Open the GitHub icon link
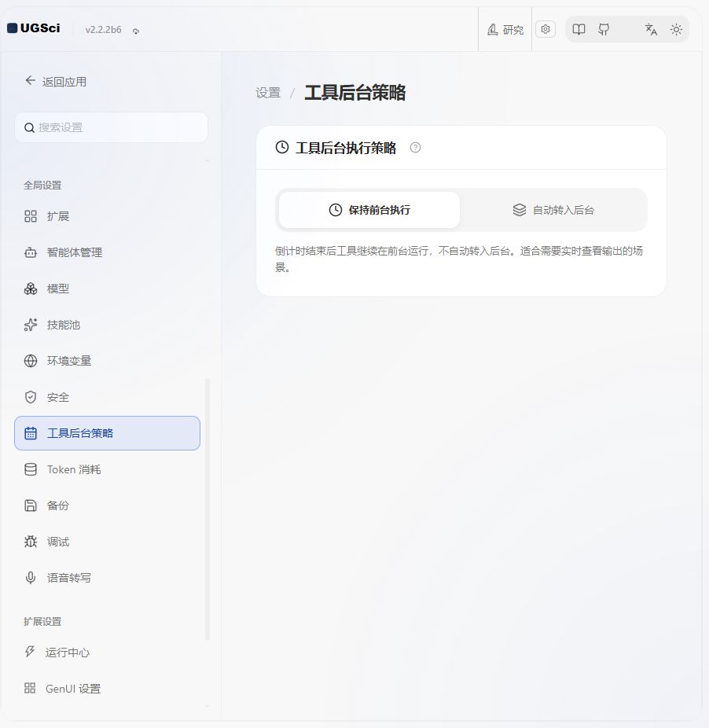This screenshot has width=709, height=728. (604, 30)
